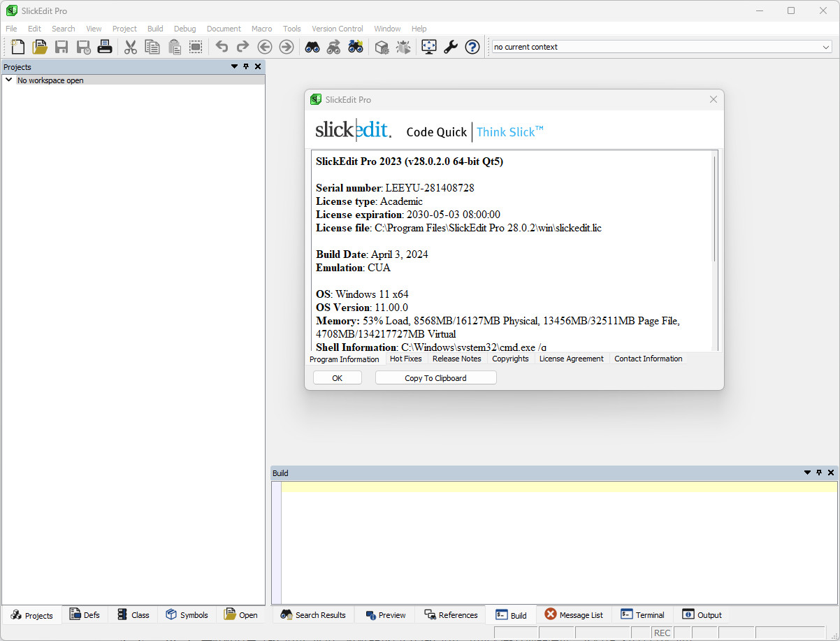Open the current context combo box

click(x=661, y=47)
